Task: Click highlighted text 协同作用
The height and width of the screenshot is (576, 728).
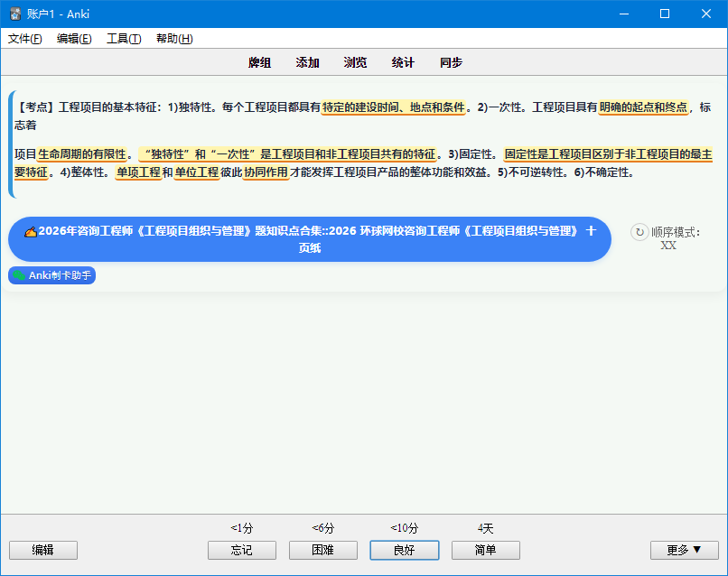Action: click(266, 172)
